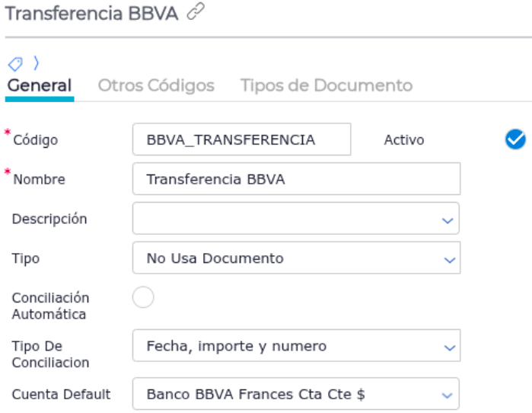Screen dimensions: 532x413
Task: Click the Activo label text
Action: pos(404,139)
